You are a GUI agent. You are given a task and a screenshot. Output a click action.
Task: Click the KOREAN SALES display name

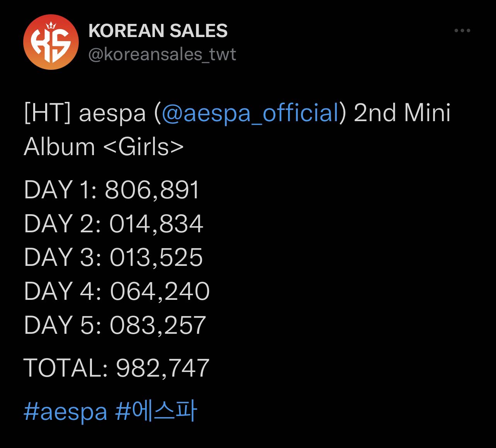pos(158,31)
